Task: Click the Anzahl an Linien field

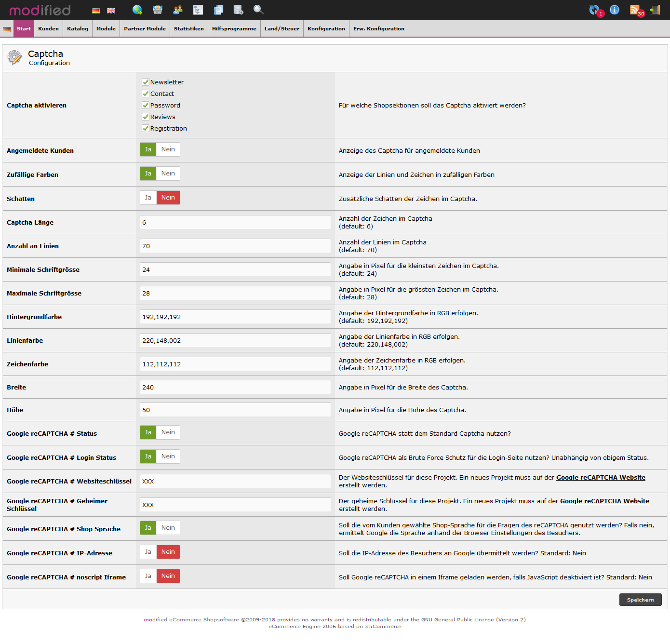Action: 235,246
